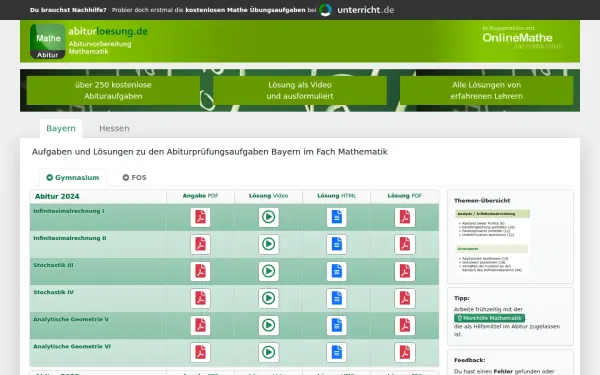Click the Stochastik III row label
Image resolution: width=600 pixels, height=375 pixels.
[53, 265]
